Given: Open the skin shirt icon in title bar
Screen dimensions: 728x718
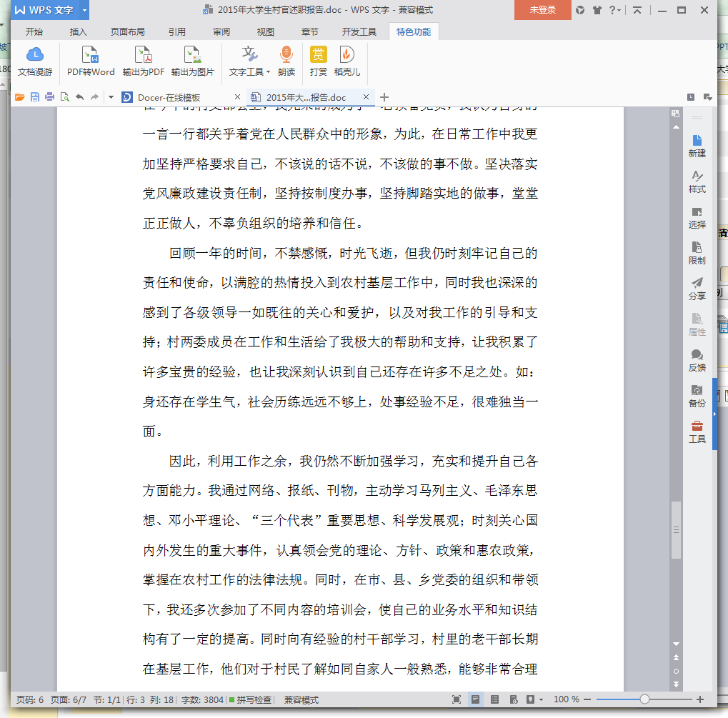Looking at the screenshot, I should pos(597,10).
